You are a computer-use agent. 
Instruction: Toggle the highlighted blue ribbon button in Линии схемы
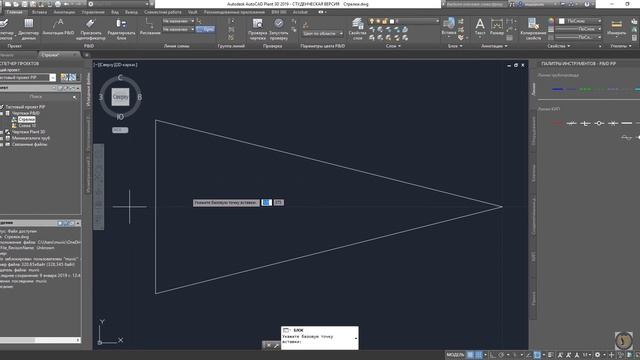coord(205,29)
